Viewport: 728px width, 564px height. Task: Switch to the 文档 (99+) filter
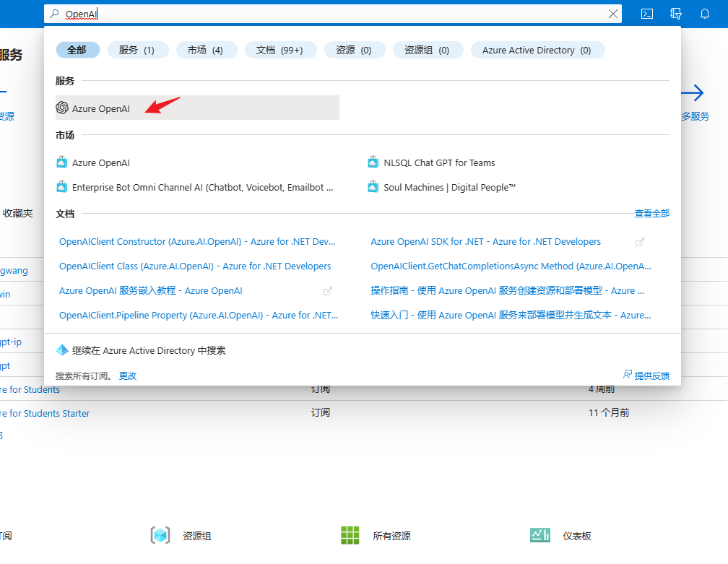(x=279, y=50)
